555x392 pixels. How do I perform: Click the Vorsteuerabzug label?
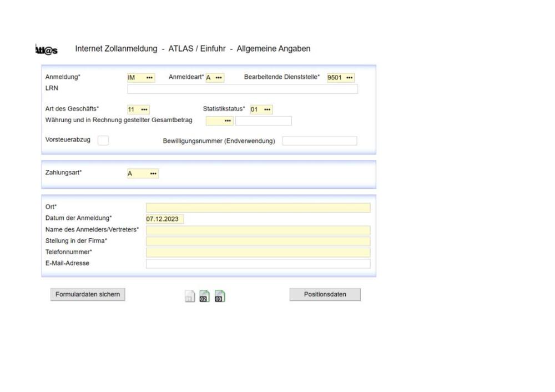pyautogui.click(x=68, y=139)
